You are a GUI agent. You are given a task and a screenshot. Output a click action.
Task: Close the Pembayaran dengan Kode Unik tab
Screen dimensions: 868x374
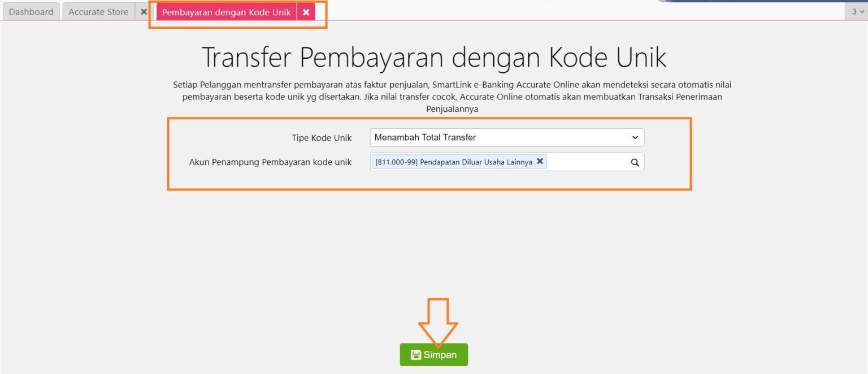306,11
